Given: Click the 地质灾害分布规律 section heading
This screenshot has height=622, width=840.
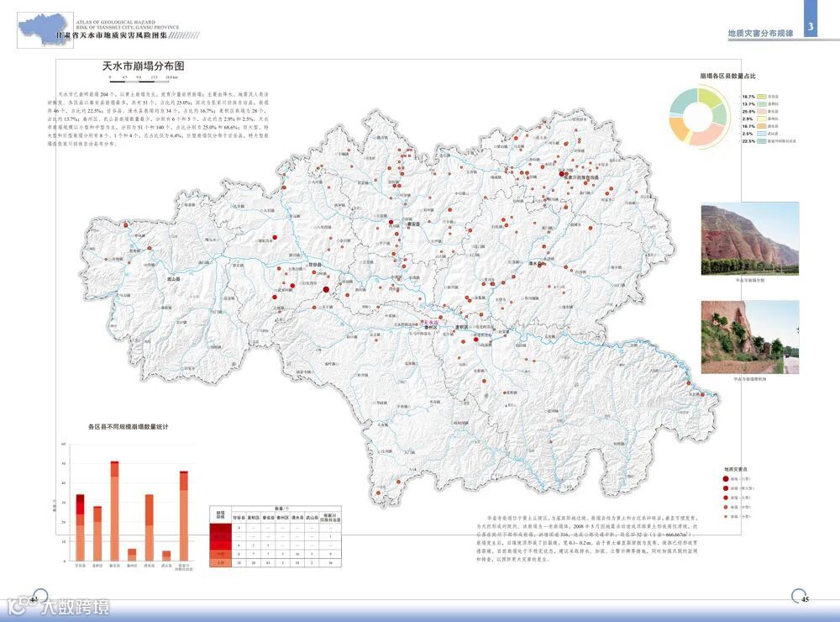Looking at the screenshot, I should (x=760, y=34).
